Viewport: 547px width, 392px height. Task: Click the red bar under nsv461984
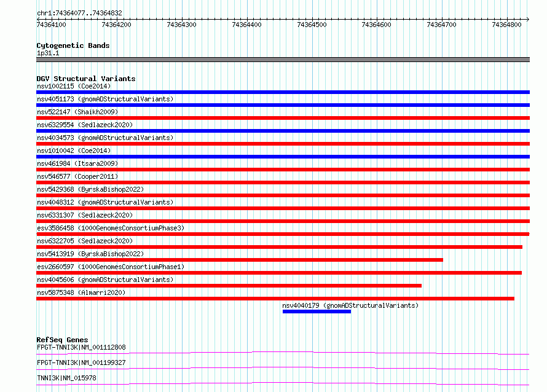point(283,170)
